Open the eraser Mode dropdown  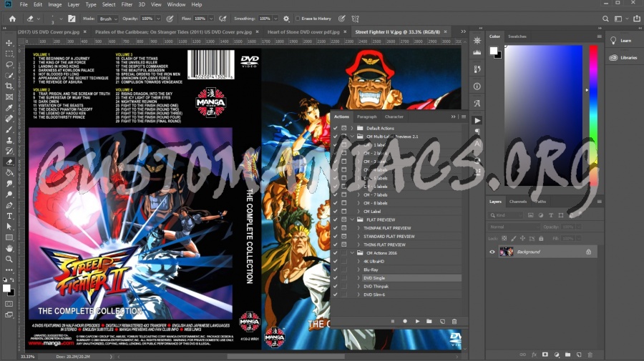click(108, 19)
